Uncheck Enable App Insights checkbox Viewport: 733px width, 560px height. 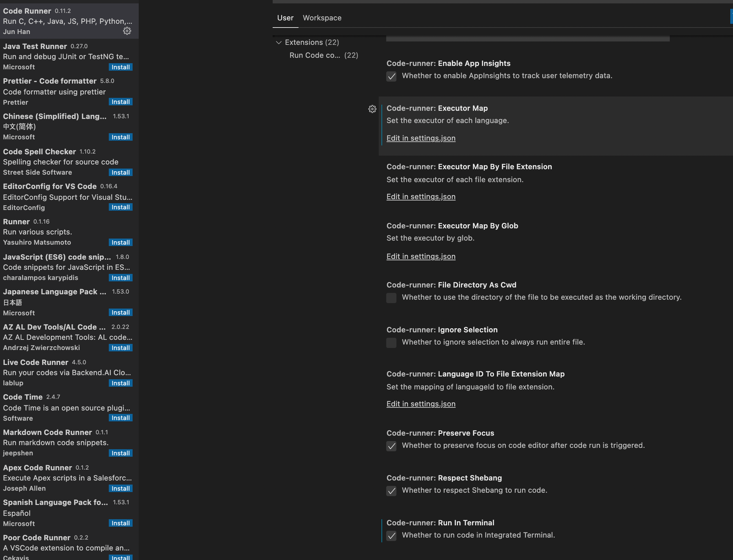click(391, 76)
